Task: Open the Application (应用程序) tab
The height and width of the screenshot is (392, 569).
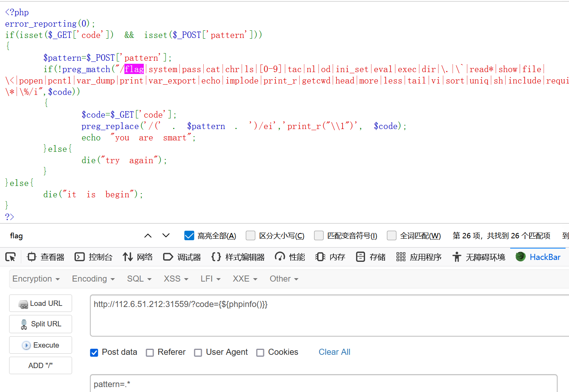Action: tap(419, 257)
